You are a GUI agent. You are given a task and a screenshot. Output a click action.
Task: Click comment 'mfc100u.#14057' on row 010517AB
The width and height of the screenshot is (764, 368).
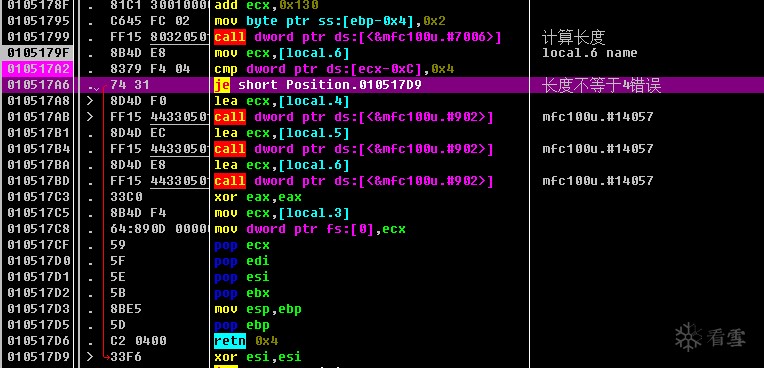598,117
